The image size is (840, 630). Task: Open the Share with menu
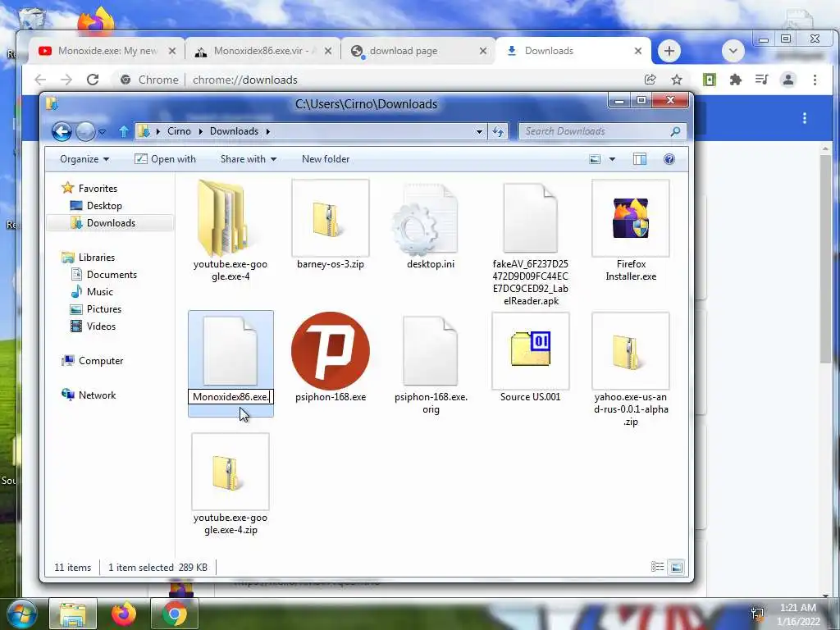click(248, 159)
